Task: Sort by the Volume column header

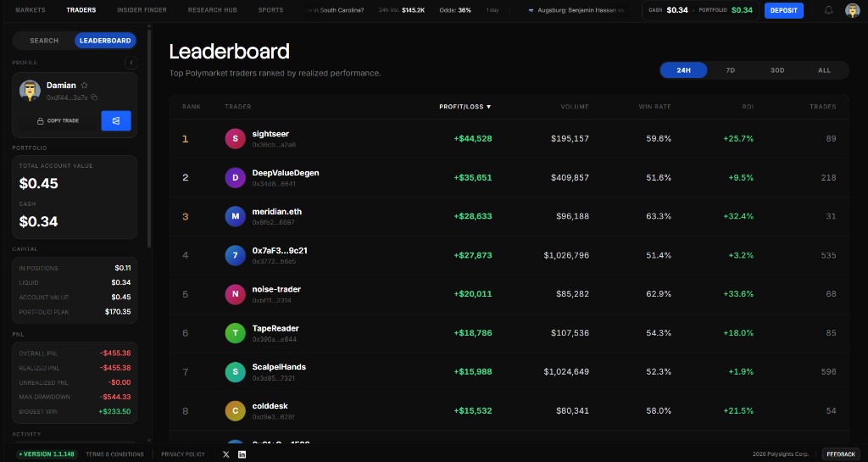Action: point(575,107)
